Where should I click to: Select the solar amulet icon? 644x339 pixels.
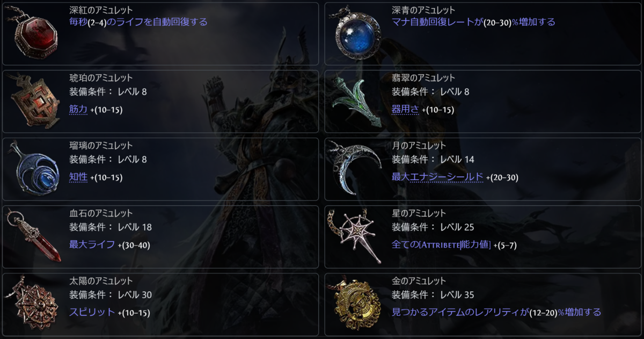[x=32, y=303]
